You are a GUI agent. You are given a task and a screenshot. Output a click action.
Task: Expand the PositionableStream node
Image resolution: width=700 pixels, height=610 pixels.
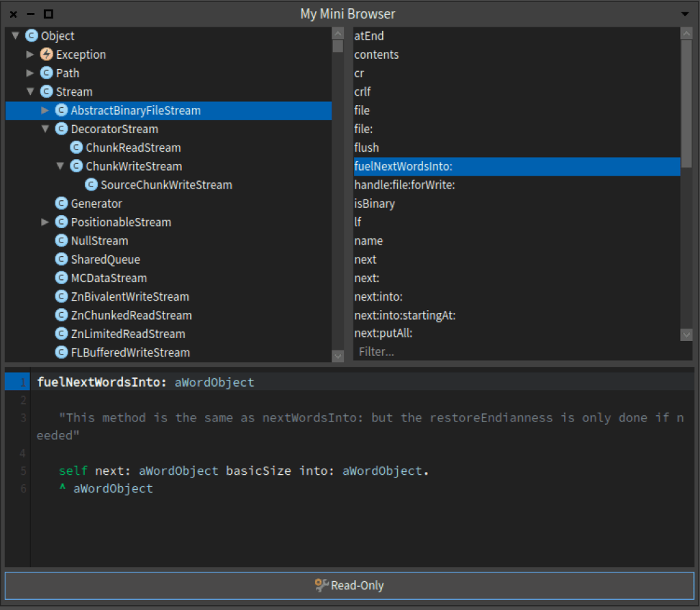(x=45, y=222)
